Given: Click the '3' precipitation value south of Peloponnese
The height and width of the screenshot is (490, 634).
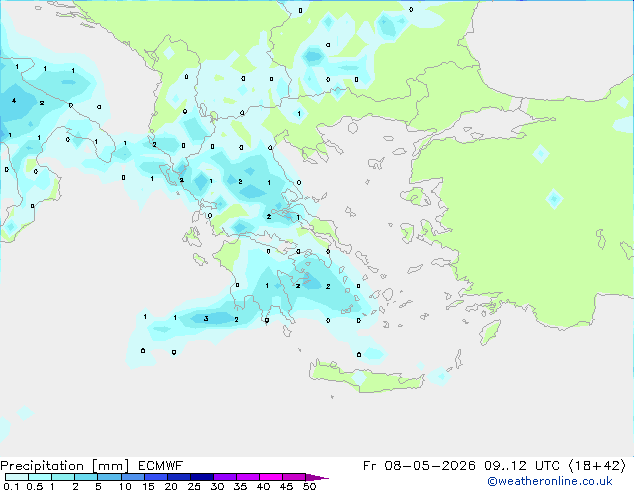Looking at the screenshot, I should click(206, 319).
